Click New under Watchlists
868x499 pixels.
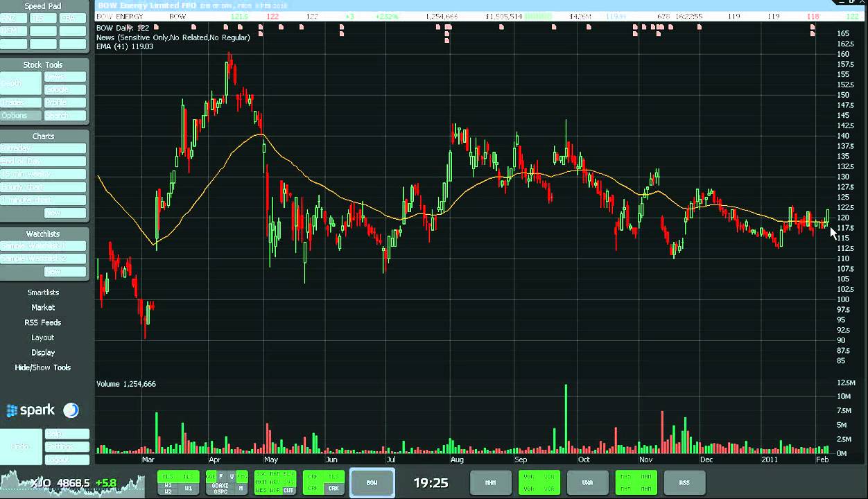pos(65,272)
